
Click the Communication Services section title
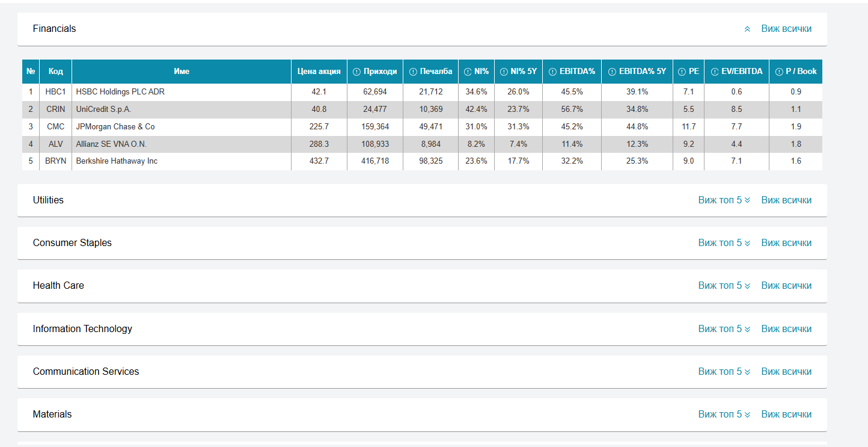tap(86, 372)
